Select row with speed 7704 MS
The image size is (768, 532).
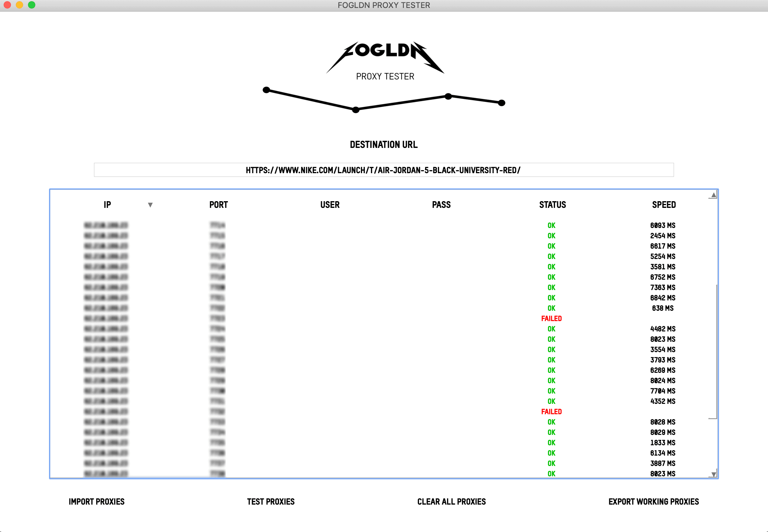point(380,391)
